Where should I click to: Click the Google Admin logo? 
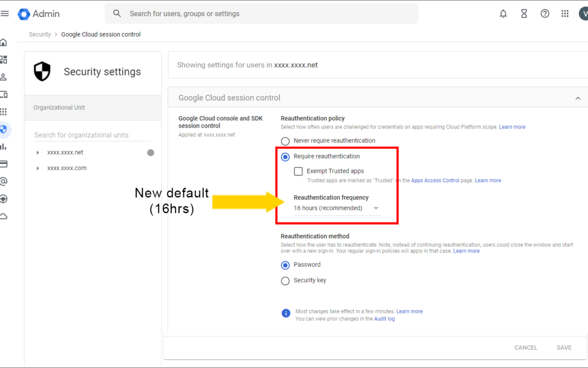(39, 14)
